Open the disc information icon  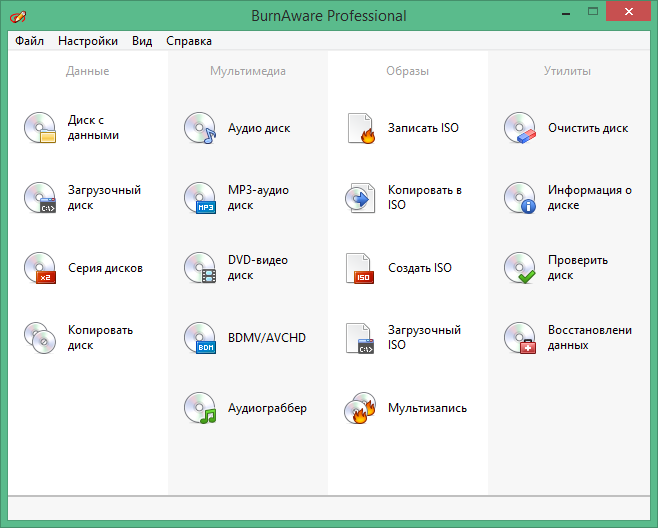[x=520, y=198]
